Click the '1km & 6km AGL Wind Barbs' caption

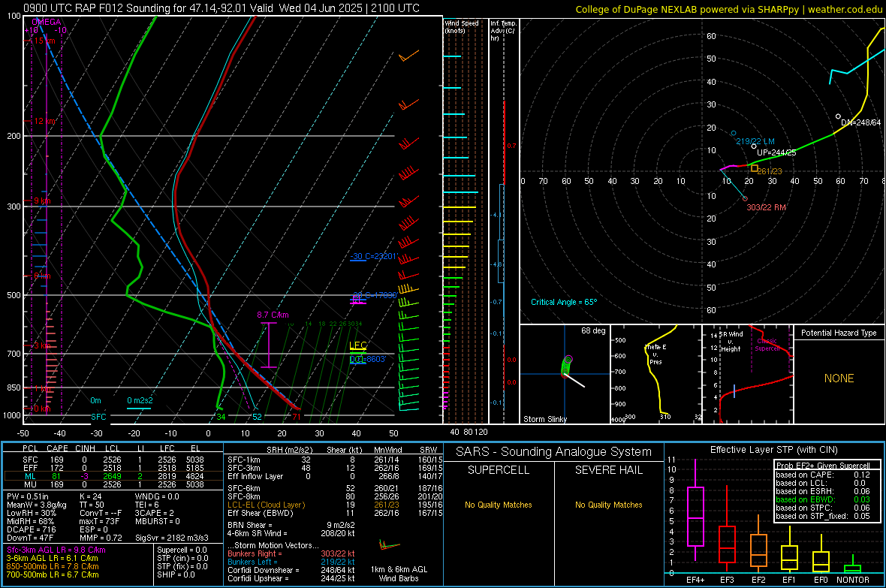pos(399,574)
